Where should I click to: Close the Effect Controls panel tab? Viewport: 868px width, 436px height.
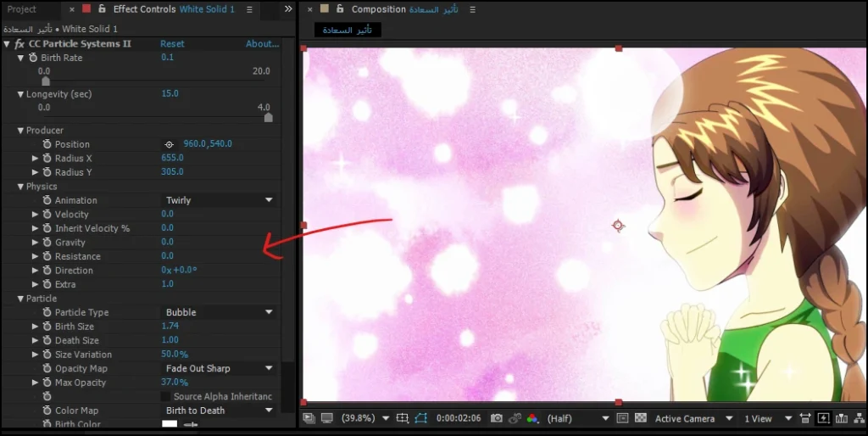click(72, 9)
